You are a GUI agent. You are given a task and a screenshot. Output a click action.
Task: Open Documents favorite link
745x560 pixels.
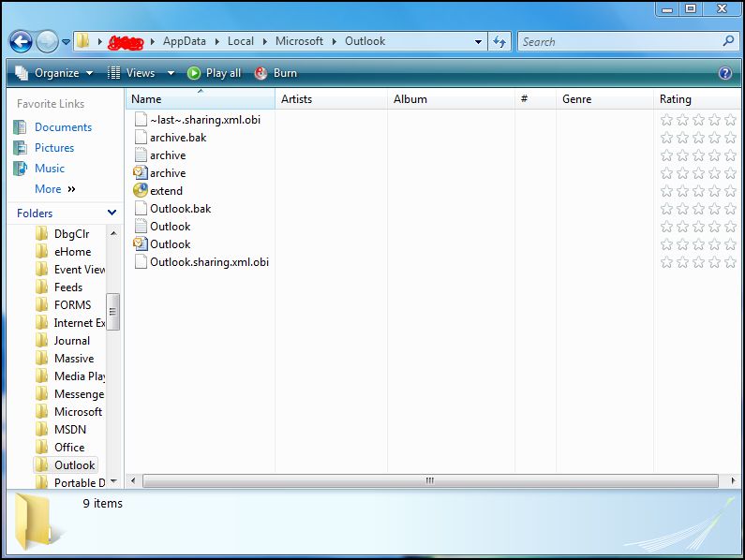coord(63,127)
